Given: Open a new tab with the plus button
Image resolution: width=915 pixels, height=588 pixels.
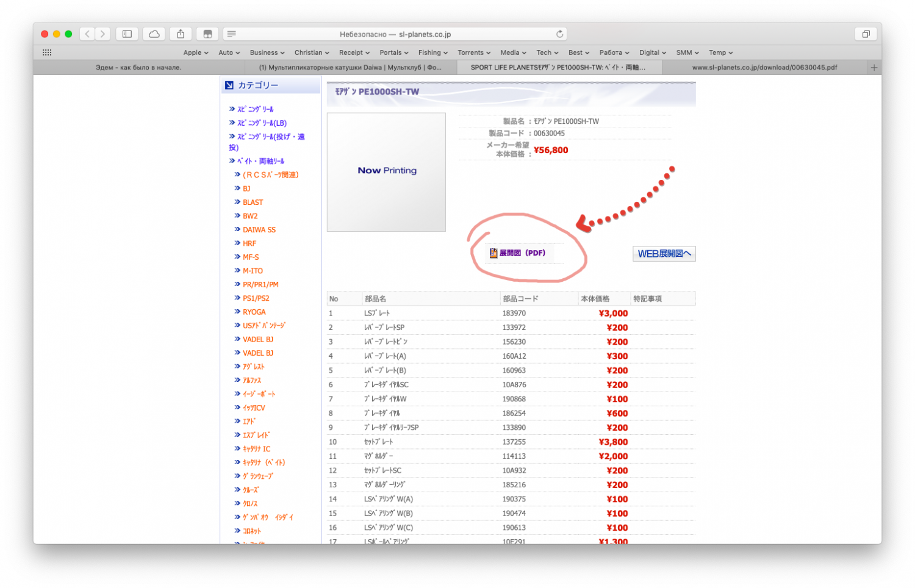Looking at the screenshot, I should 874,68.
